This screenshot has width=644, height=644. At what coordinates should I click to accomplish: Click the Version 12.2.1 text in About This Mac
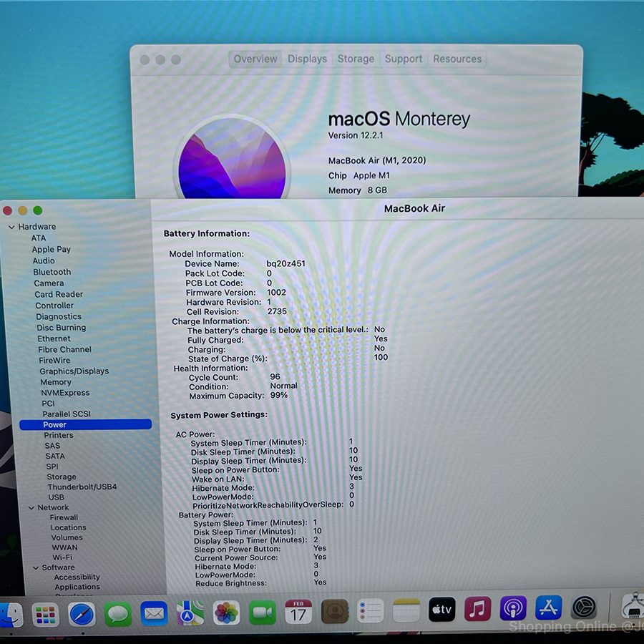click(356, 135)
